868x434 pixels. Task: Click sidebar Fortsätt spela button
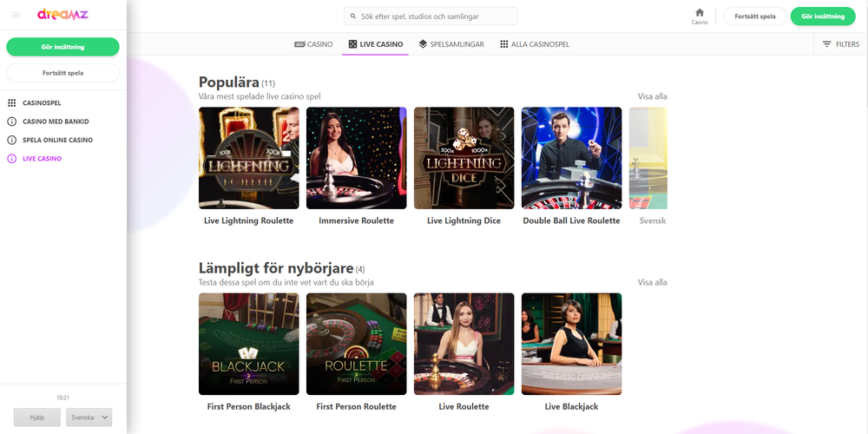(x=62, y=73)
